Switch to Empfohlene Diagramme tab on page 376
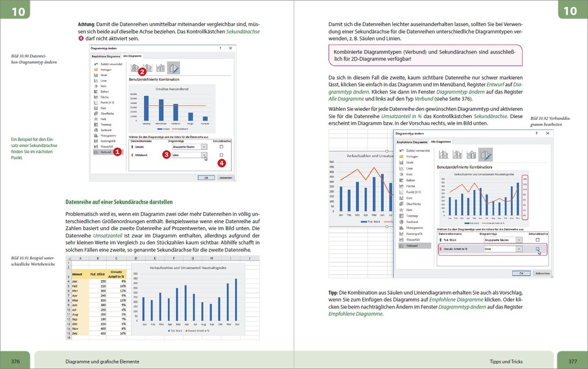This screenshot has width=588, height=369. (x=106, y=57)
